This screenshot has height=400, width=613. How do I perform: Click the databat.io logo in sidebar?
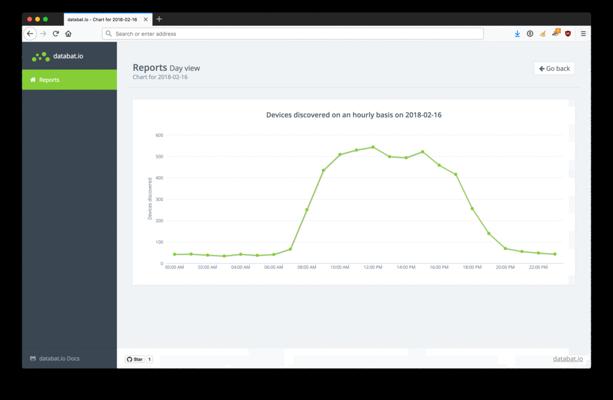pyautogui.click(x=58, y=56)
